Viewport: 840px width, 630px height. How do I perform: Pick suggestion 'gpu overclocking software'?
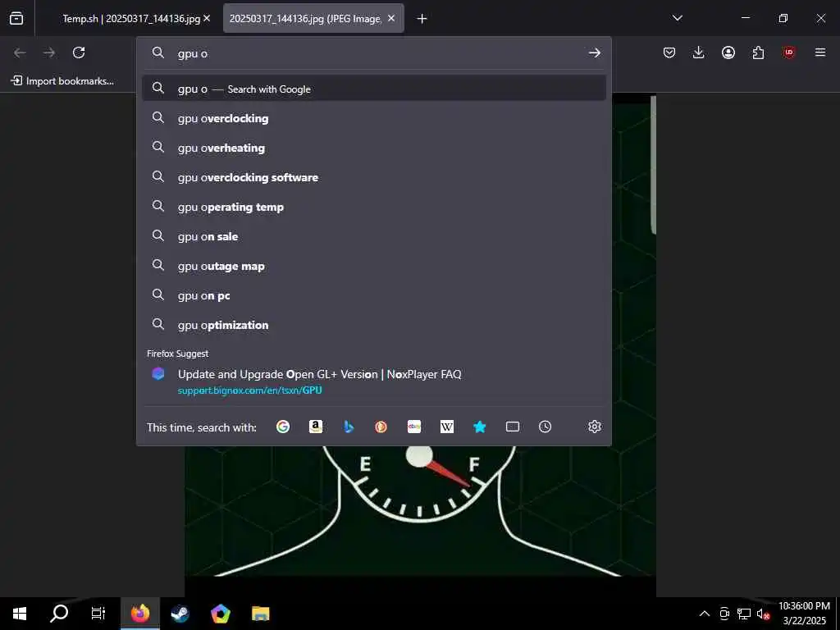tap(374, 177)
